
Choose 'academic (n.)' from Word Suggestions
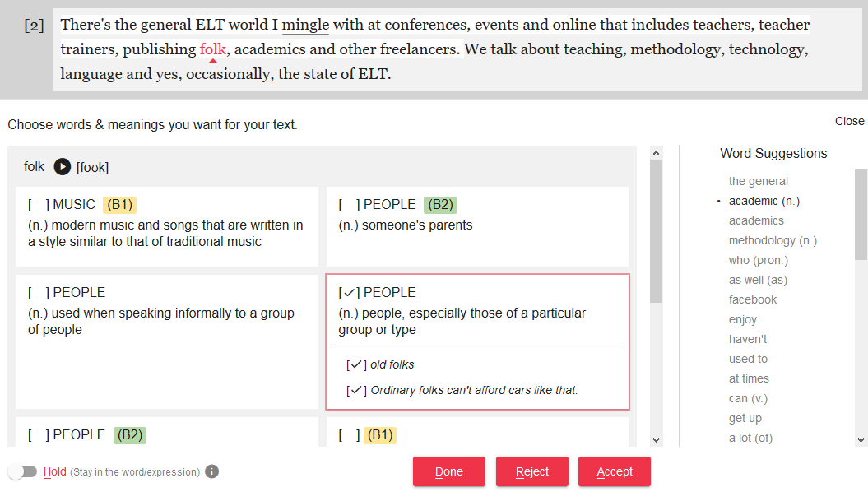(764, 201)
